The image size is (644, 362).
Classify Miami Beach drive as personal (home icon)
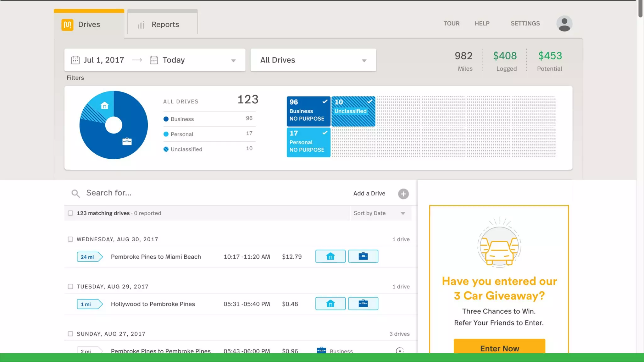[330, 256]
